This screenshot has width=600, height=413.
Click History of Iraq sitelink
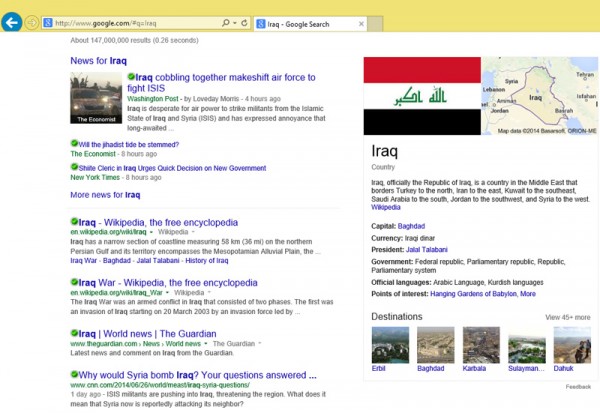pos(207,261)
